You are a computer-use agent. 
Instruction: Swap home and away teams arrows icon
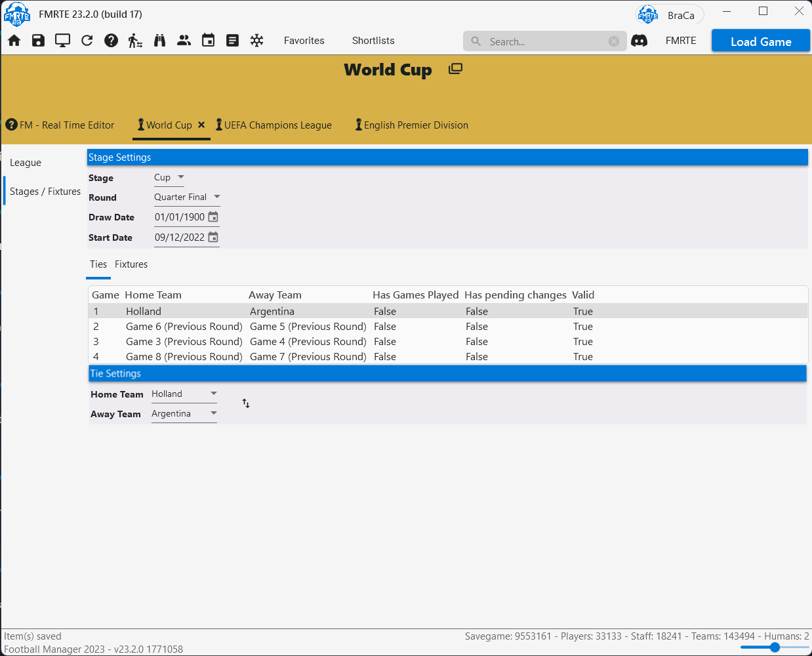tap(246, 403)
